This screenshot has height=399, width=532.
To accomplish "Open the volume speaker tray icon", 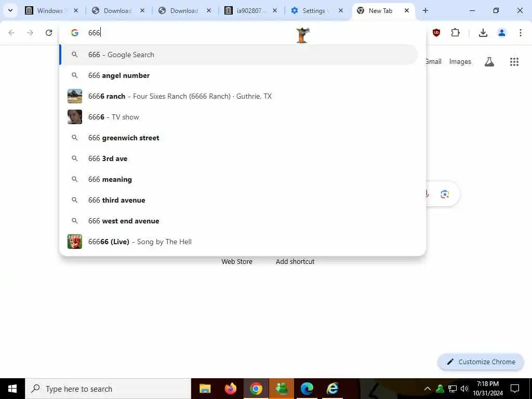I will 464,389.
